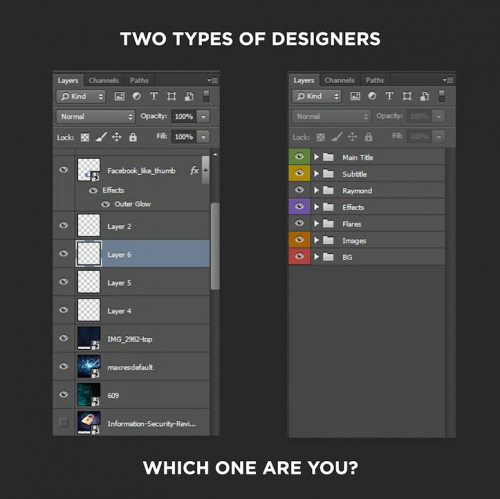Screen dimensions: 500x499
Task: Switch to Paths tab in right panel
Action: pyautogui.click(x=375, y=80)
